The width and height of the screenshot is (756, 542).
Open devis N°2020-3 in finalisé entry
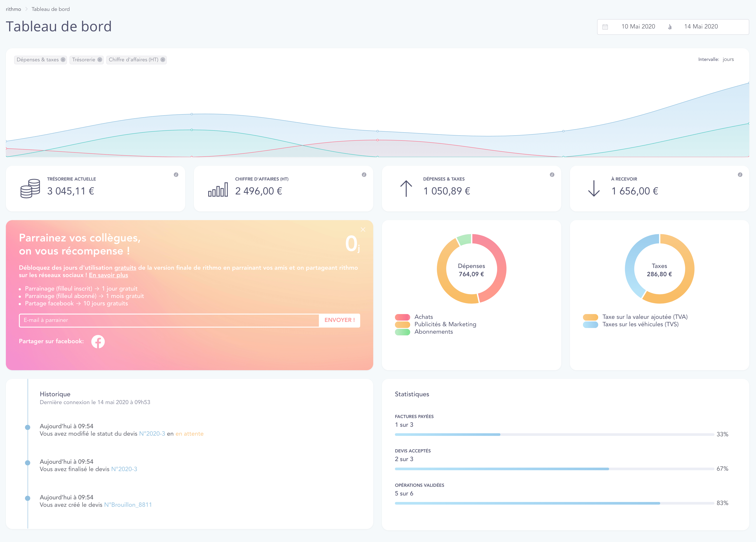tap(124, 469)
